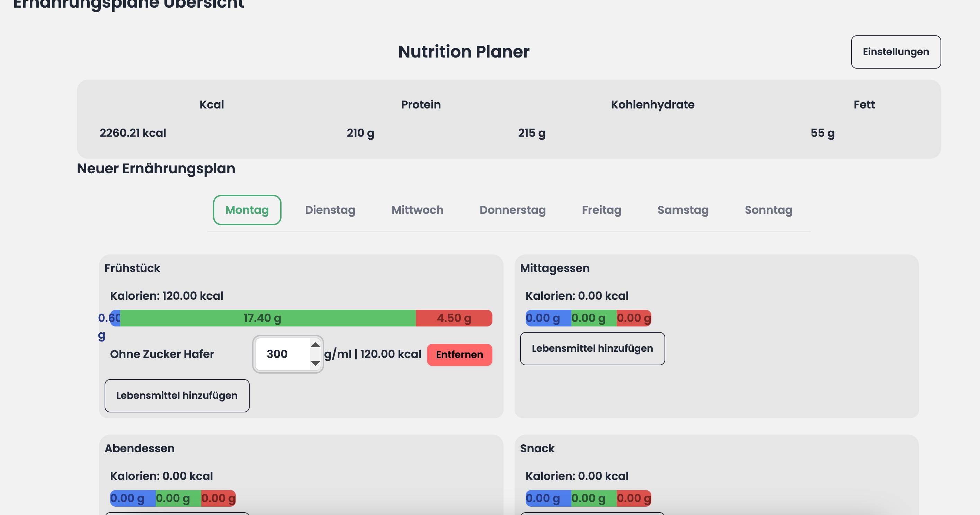Switch to the Samstag tab
This screenshot has width=980, height=515.
pyautogui.click(x=682, y=210)
